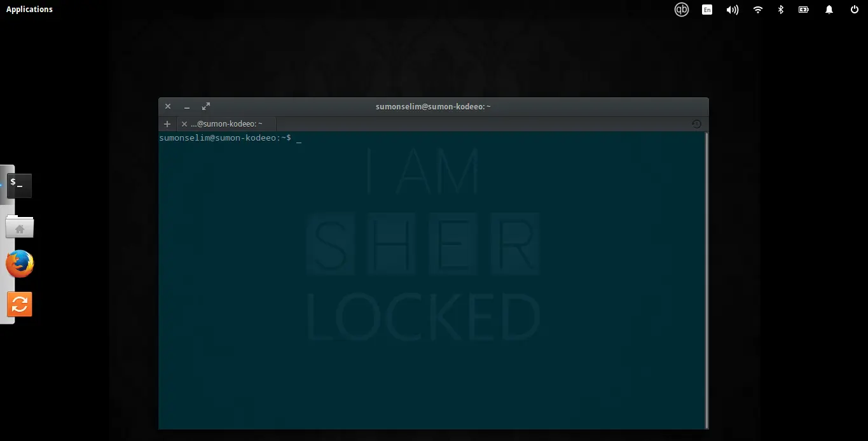Open the Applications menu
Screen dimensions: 868x441
(x=30, y=10)
